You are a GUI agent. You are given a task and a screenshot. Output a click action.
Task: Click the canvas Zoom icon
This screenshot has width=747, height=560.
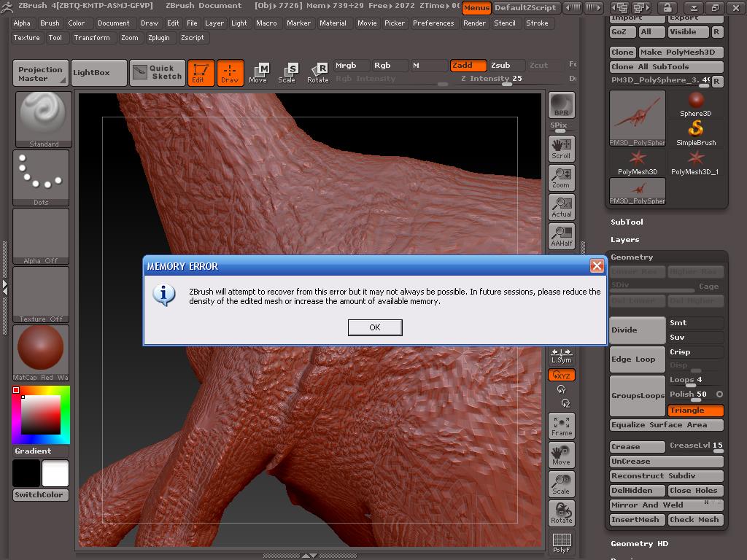coord(562,178)
